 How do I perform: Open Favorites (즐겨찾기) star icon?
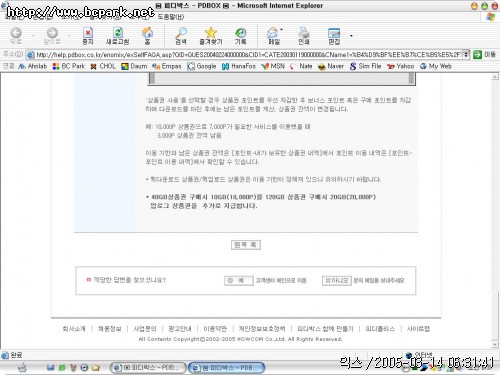point(211,36)
